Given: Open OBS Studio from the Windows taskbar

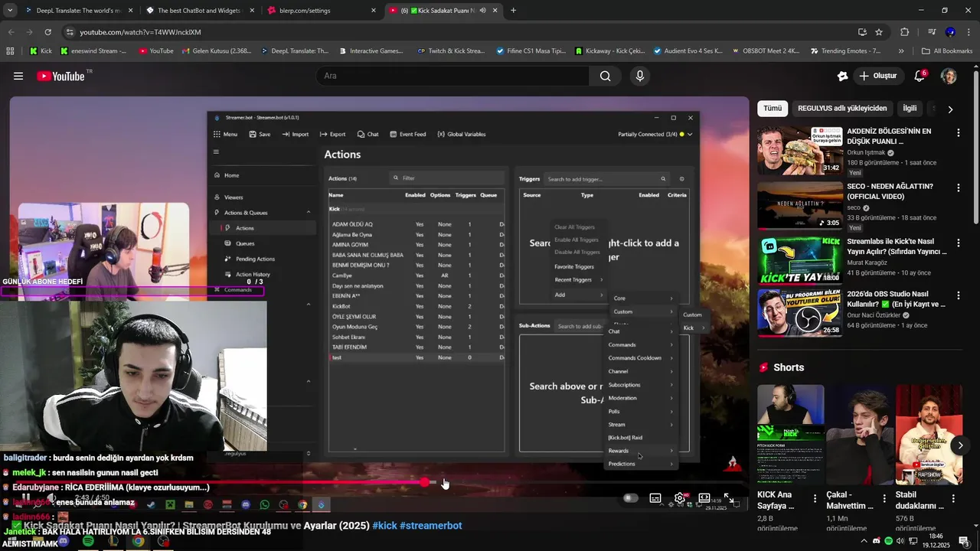Looking at the screenshot, I should coord(163,541).
